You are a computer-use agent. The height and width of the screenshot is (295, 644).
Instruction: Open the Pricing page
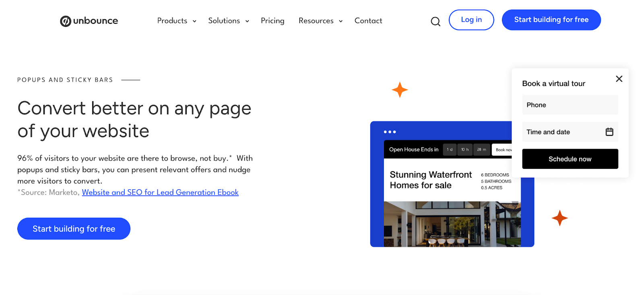272,20
